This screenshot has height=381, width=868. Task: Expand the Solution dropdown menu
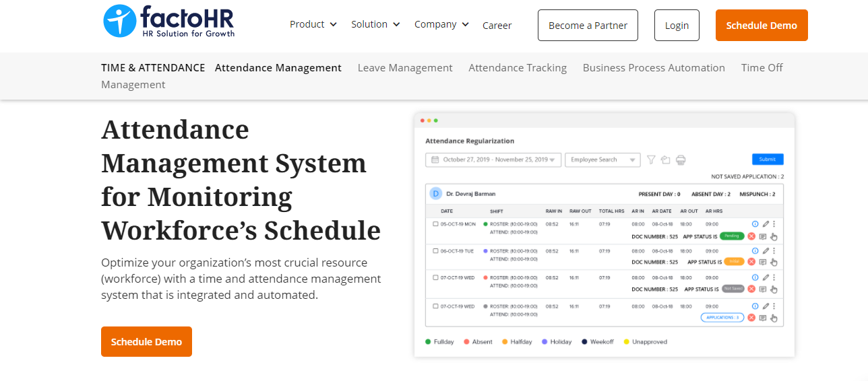coord(375,24)
